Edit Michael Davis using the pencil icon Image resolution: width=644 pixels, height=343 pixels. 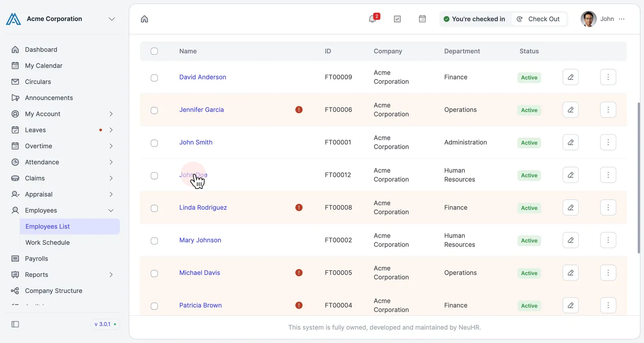coord(571,272)
